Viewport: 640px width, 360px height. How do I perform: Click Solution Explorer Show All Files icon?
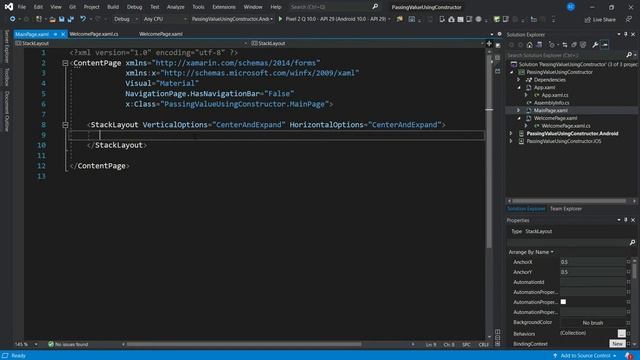(x=583, y=45)
